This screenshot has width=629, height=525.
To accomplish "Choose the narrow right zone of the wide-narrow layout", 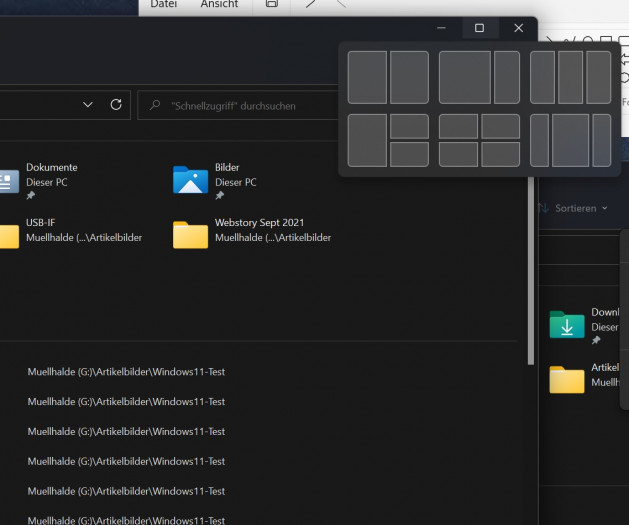I will click(x=507, y=77).
